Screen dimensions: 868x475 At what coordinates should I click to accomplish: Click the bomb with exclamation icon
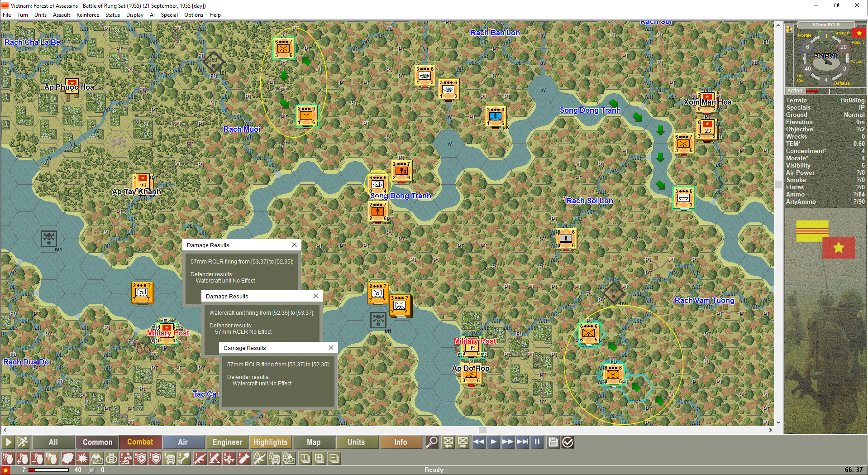244,458
